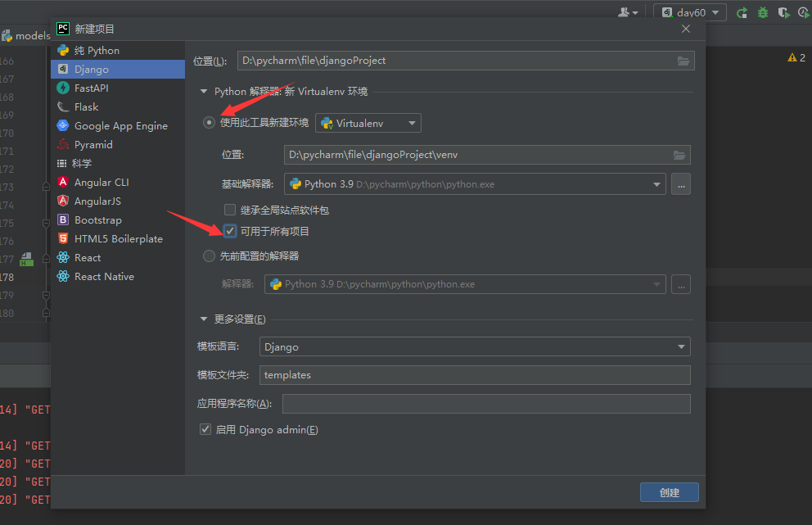Select the AngularJS project type
This screenshot has height=525, width=812.
click(118, 201)
